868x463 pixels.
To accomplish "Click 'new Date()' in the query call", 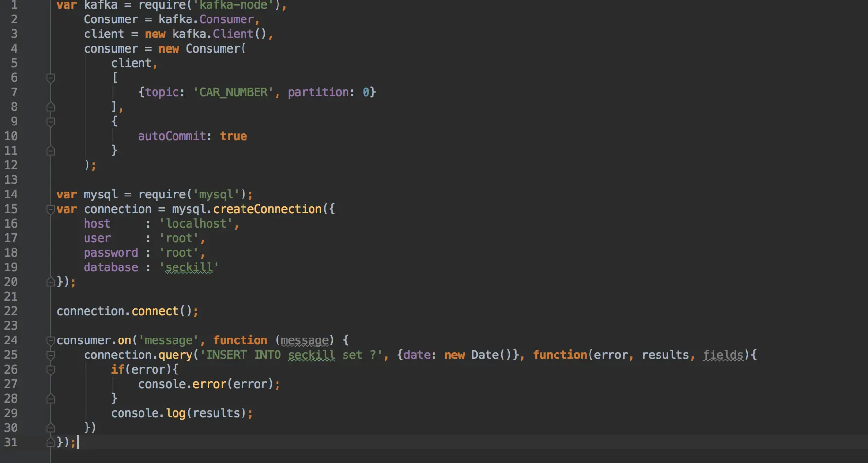I will (478, 355).
